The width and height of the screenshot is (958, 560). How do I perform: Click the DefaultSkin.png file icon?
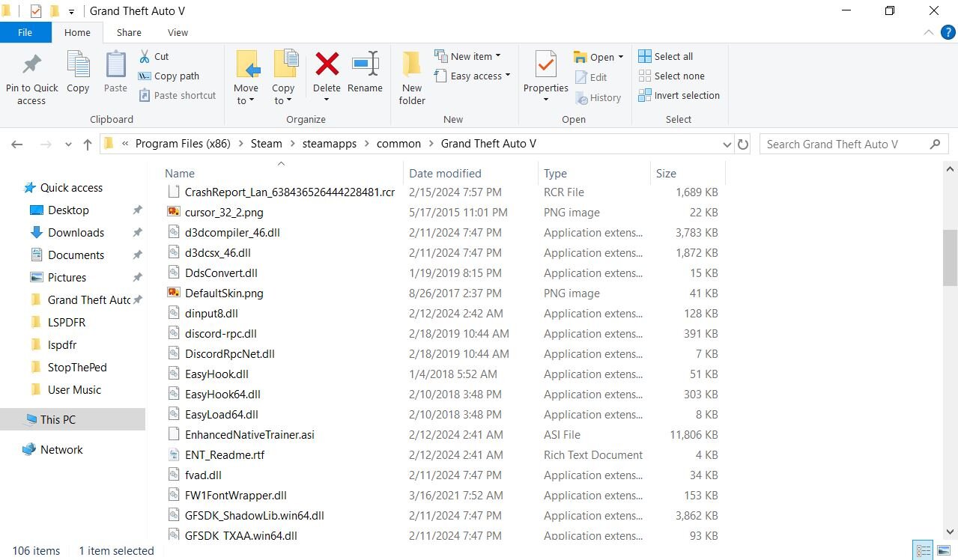pos(173,293)
